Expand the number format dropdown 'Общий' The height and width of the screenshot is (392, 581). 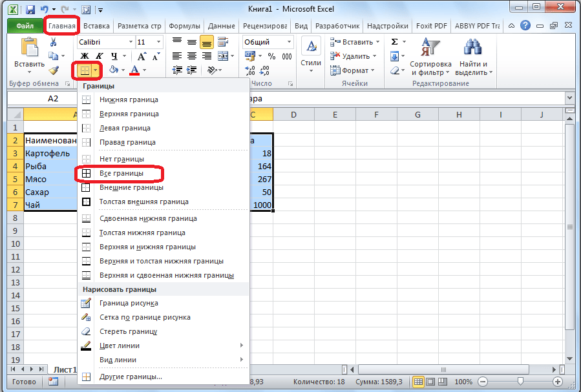tap(289, 42)
